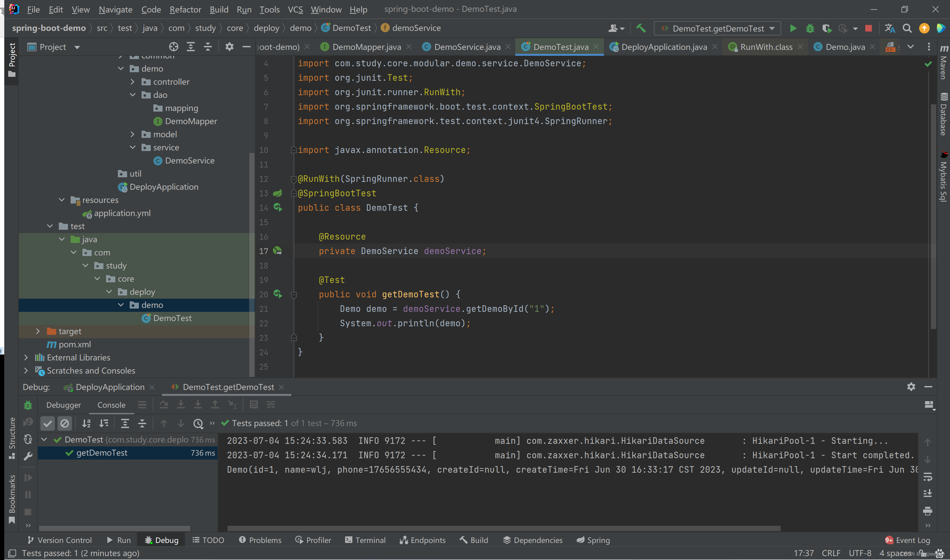The height and width of the screenshot is (560, 950).
Task: Open Project panel settings gear
Action: [x=230, y=47]
